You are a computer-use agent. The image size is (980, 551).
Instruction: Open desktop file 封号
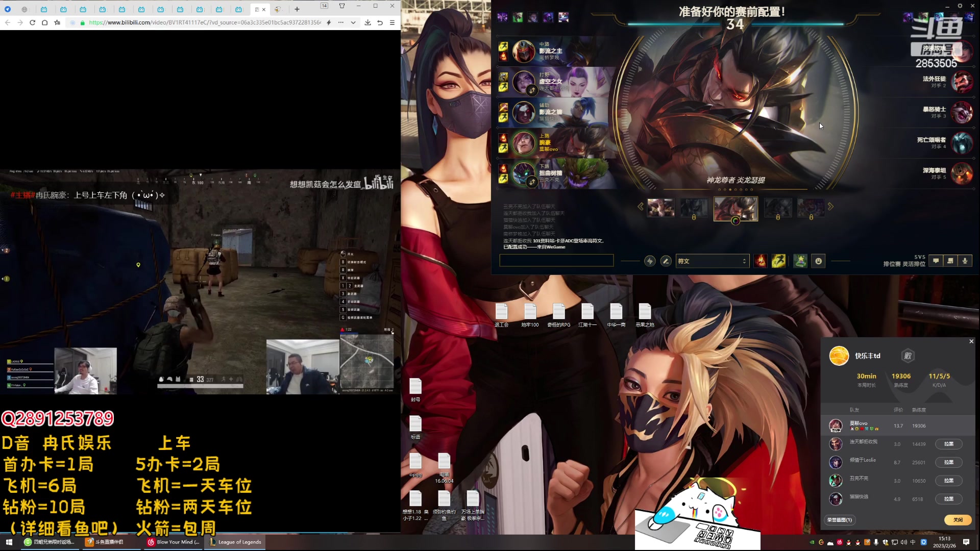pyautogui.click(x=415, y=390)
